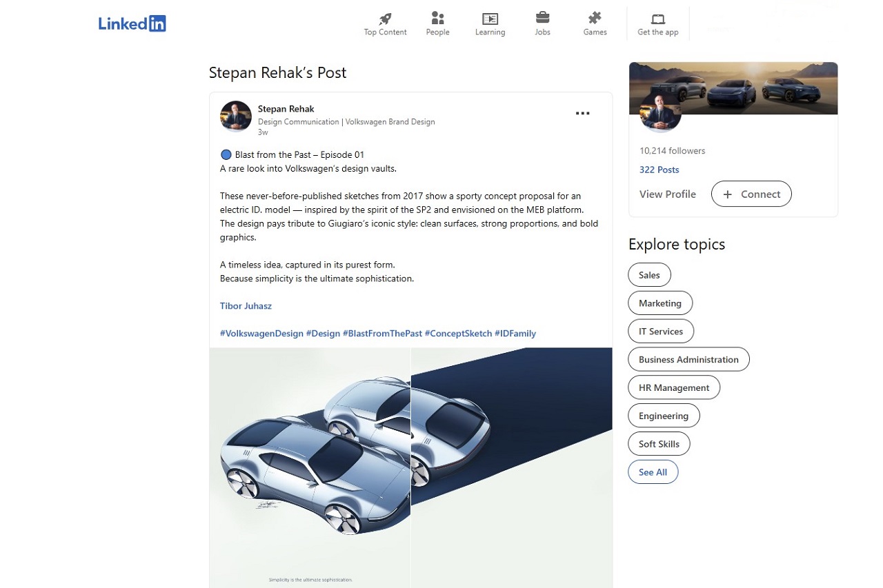Open Stepan Rehak author name link
The image size is (883, 588).
[x=286, y=109]
